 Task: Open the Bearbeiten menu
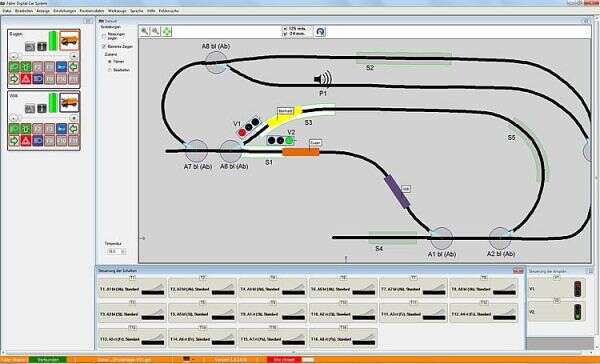point(24,11)
